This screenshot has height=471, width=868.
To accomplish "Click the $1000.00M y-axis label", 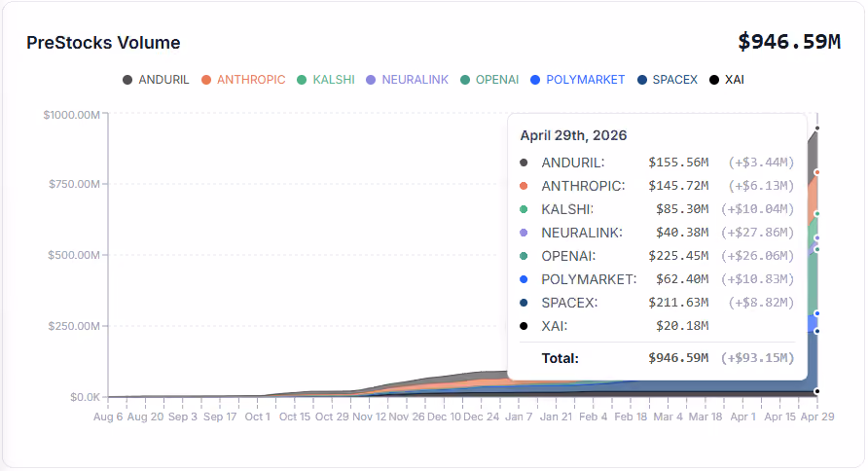I will (71, 115).
